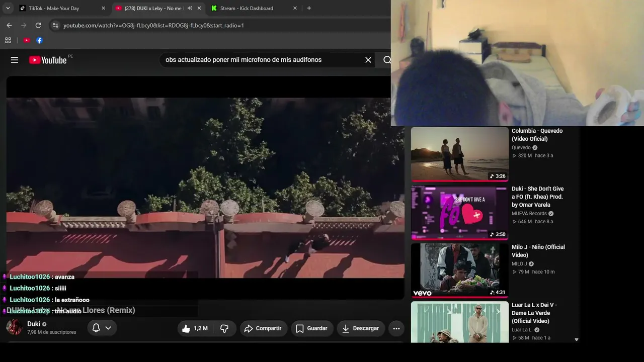Expand the subscription notification options chevron

[x=108, y=328]
